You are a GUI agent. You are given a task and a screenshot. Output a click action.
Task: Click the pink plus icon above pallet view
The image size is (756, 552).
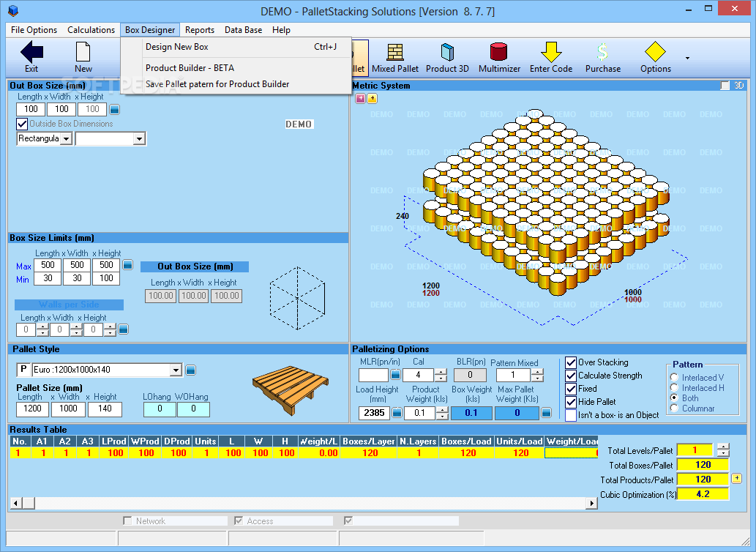tap(360, 98)
